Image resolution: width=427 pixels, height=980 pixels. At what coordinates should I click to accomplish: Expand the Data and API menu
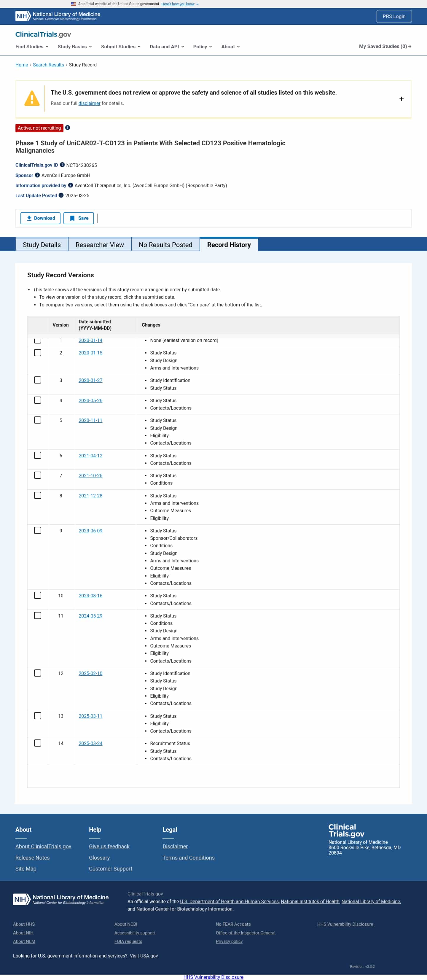[167, 46]
